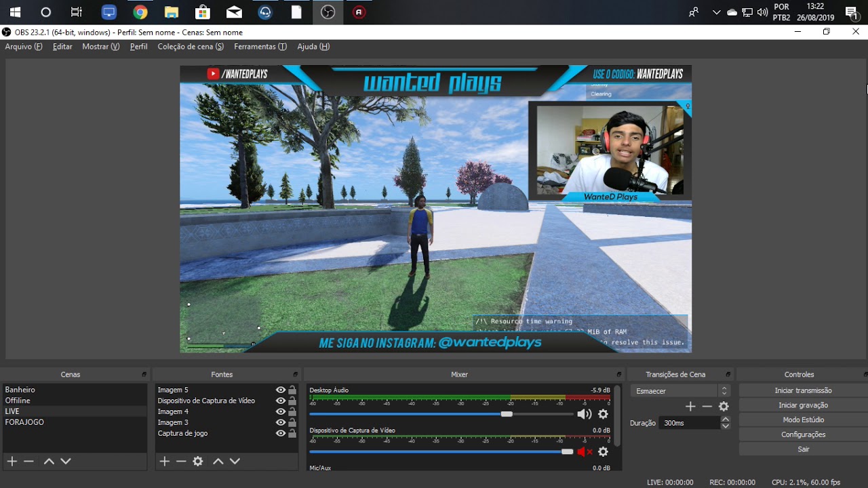
Task: Open Microsoft Store from taskbar
Action: click(x=202, y=12)
